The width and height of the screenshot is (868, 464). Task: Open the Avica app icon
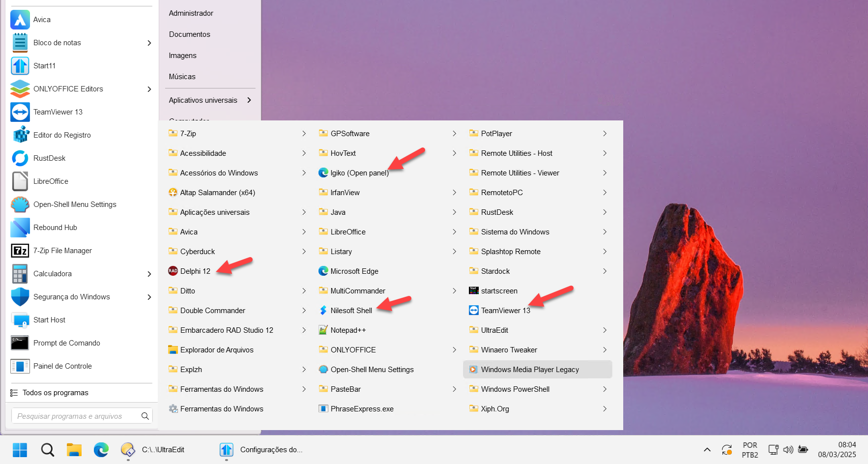20,20
